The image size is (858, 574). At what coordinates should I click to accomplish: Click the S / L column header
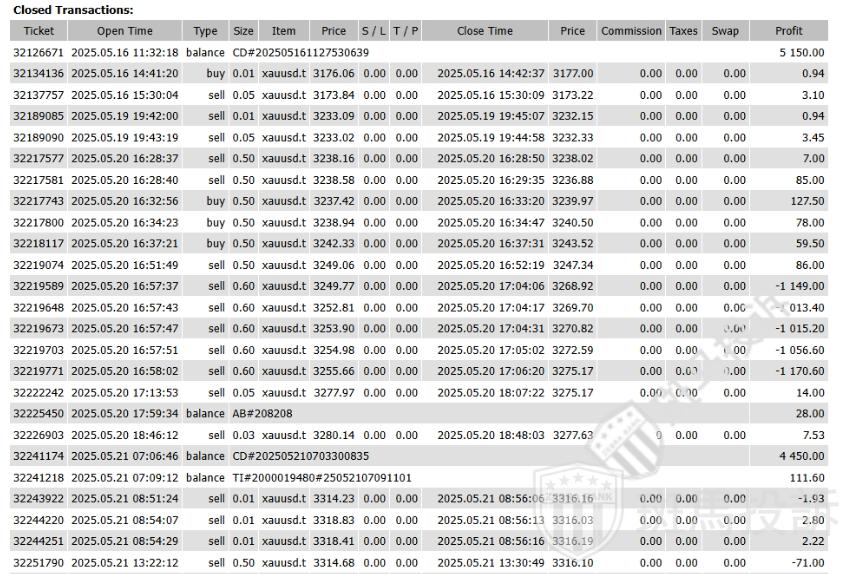(373, 31)
